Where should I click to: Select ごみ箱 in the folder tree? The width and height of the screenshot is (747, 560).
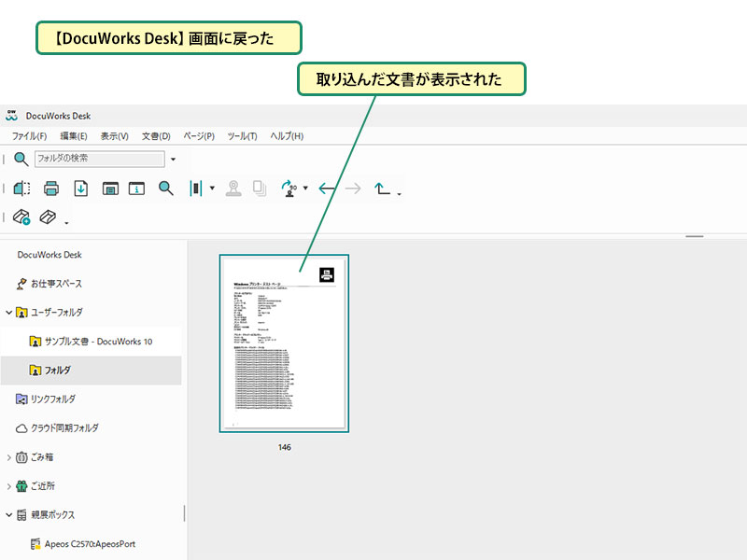[42, 457]
